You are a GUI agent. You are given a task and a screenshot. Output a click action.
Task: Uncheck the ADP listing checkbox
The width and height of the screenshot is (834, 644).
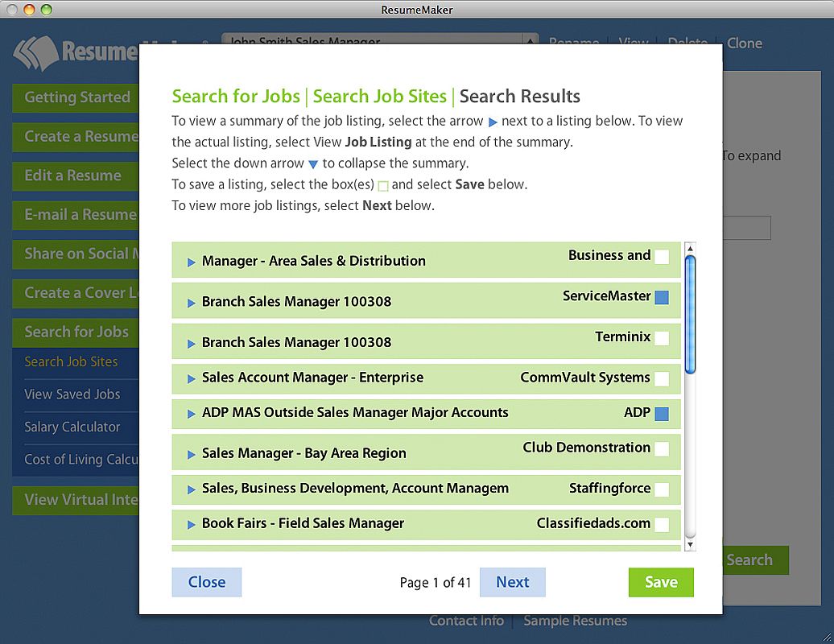pos(662,414)
